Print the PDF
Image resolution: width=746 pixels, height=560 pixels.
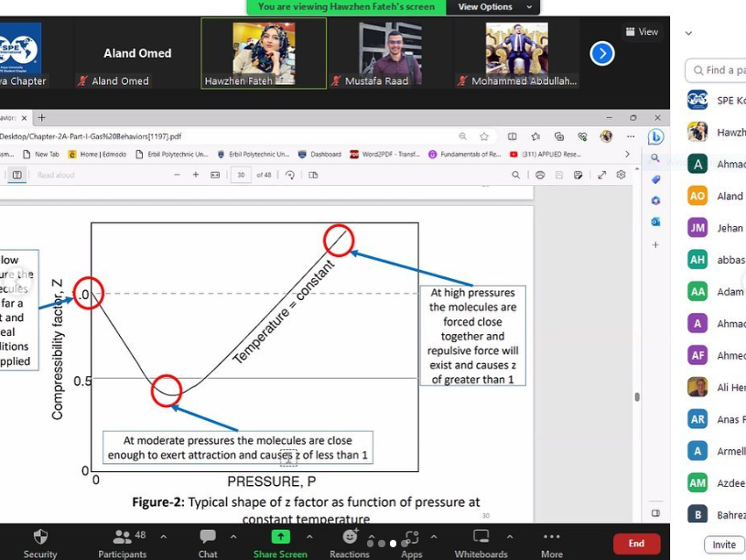click(x=540, y=175)
